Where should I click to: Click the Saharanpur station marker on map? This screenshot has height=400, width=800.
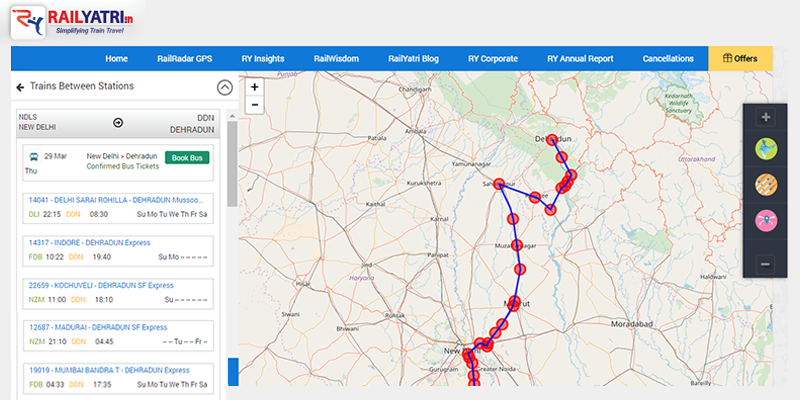pyautogui.click(x=499, y=184)
